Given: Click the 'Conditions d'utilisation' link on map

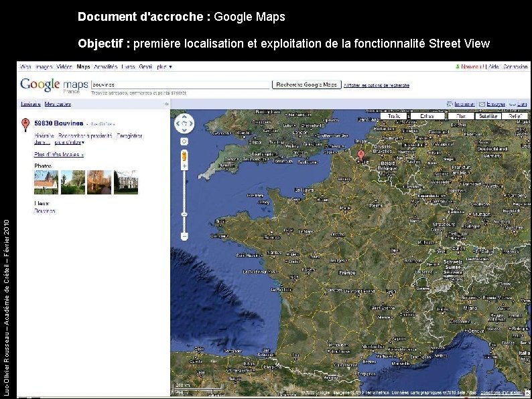Looking at the screenshot, I should coord(501,392).
